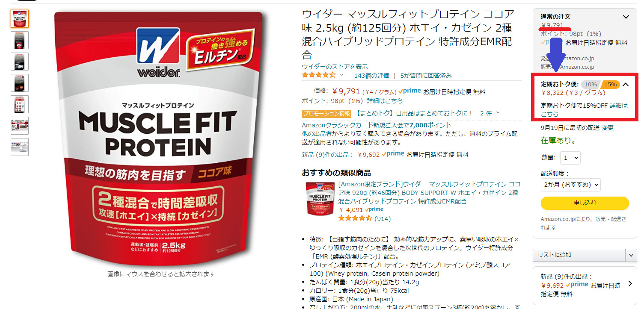This screenshot has width=644, height=309.
Task: Open the 配送頻度 frequency dropdown
Action: tap(571, 185)
